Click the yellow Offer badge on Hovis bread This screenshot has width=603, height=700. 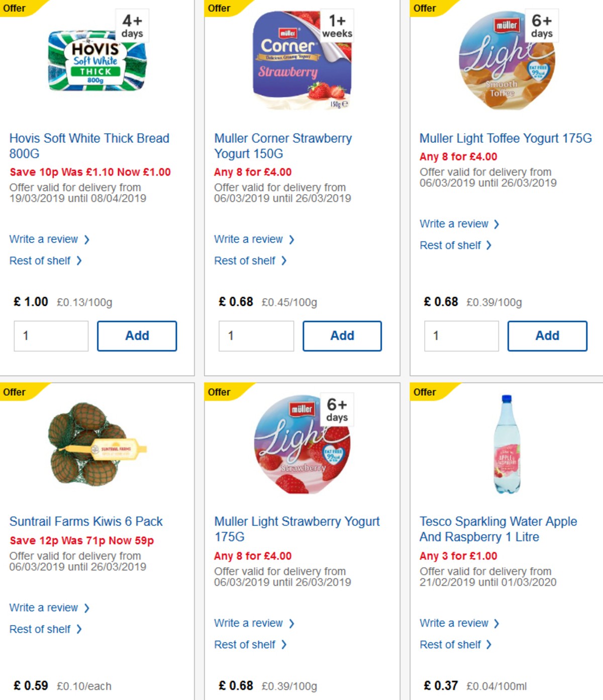(15, 8)
